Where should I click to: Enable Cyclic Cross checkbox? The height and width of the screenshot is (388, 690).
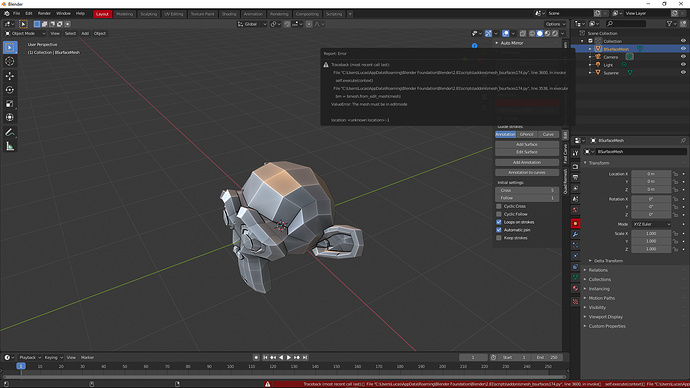coord(499,206)
